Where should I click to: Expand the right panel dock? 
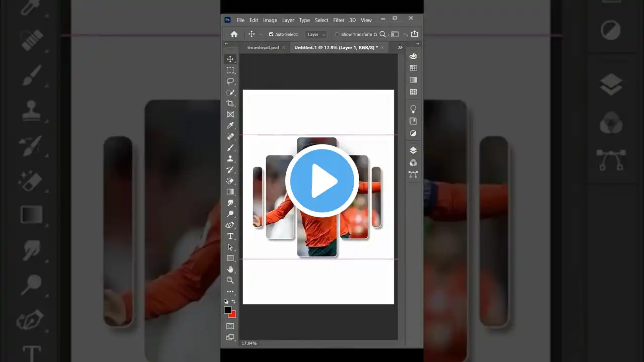(418, 44)
